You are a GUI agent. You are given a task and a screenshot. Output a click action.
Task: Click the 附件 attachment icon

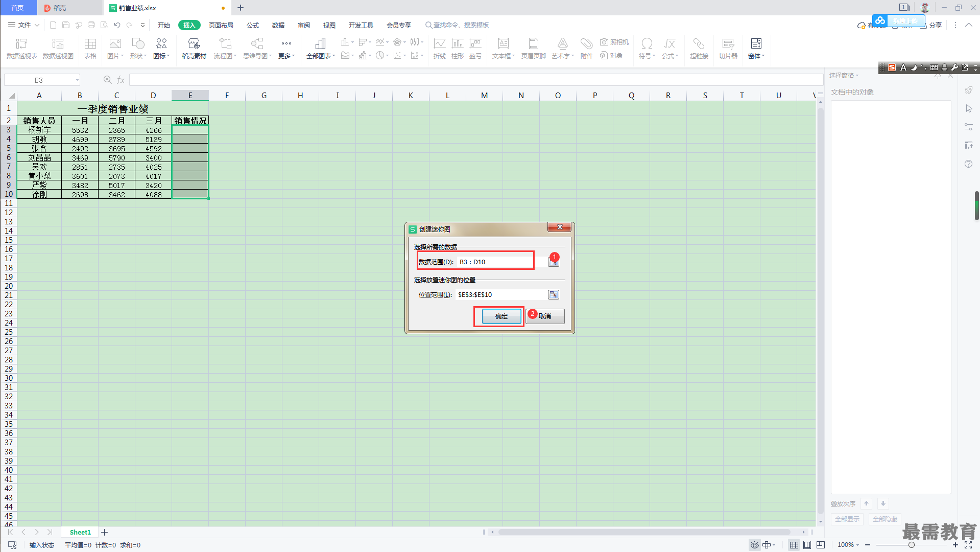[586, 49]
